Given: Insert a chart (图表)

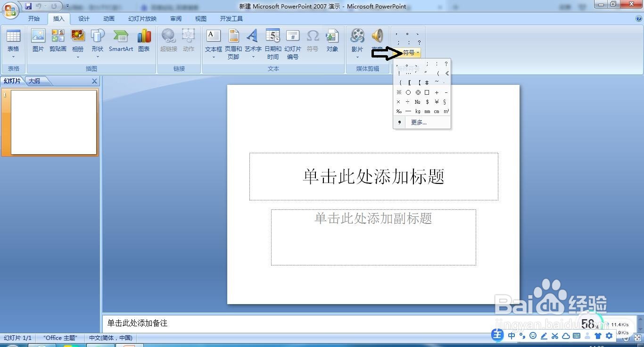Looking at the screenshot, I should pyautogui.click(x=144, y=41).
